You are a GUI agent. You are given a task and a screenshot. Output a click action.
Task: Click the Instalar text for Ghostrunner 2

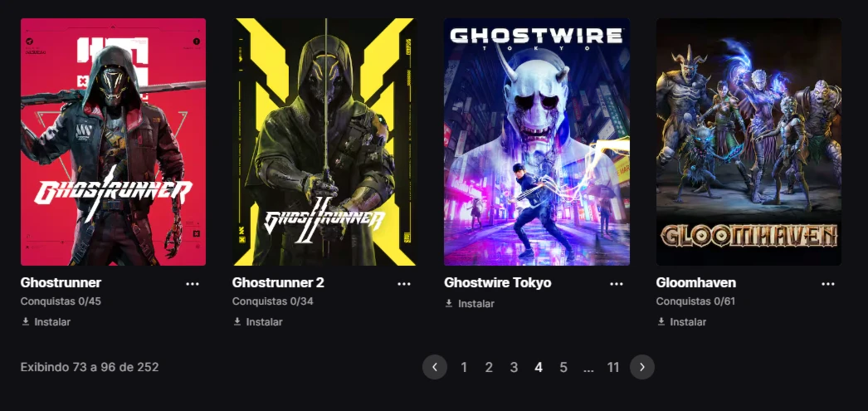click(x=264, y=322)
